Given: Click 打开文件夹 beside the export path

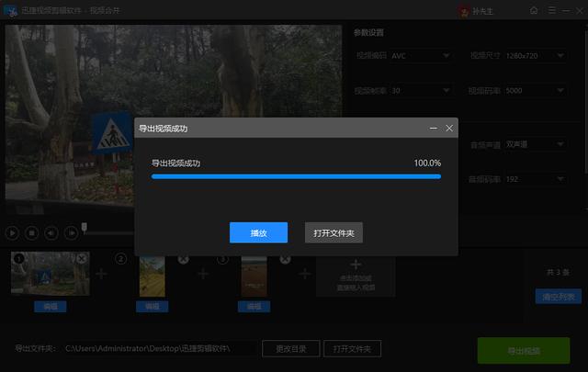Looking at the screenshot, I should (352, 349).
